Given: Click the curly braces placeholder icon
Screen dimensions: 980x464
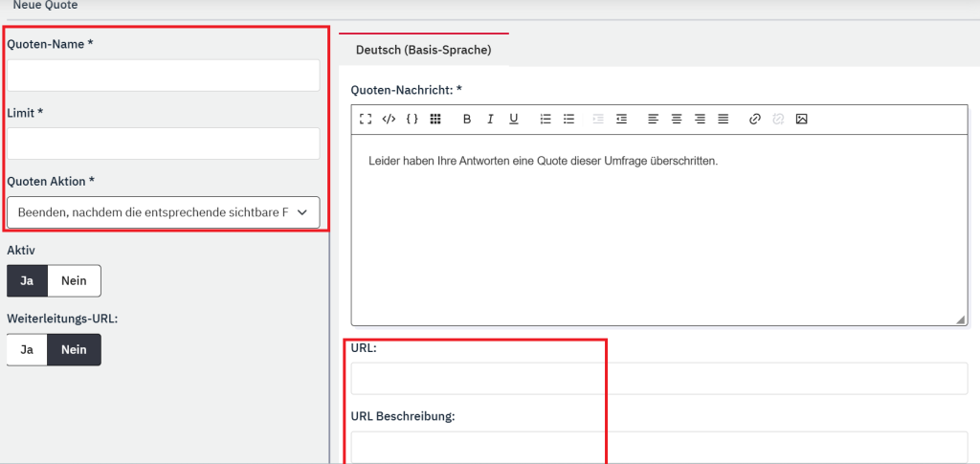Looking at the screenshot, I should click(x=412, y=120).
